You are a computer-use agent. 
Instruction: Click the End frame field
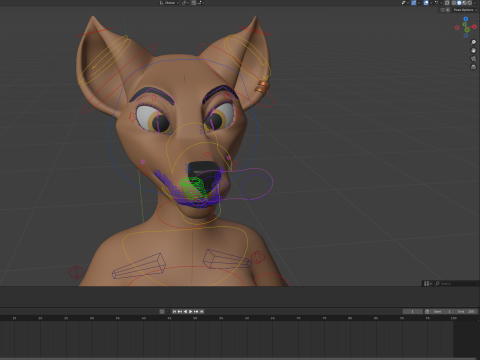(x=466, y=311)
